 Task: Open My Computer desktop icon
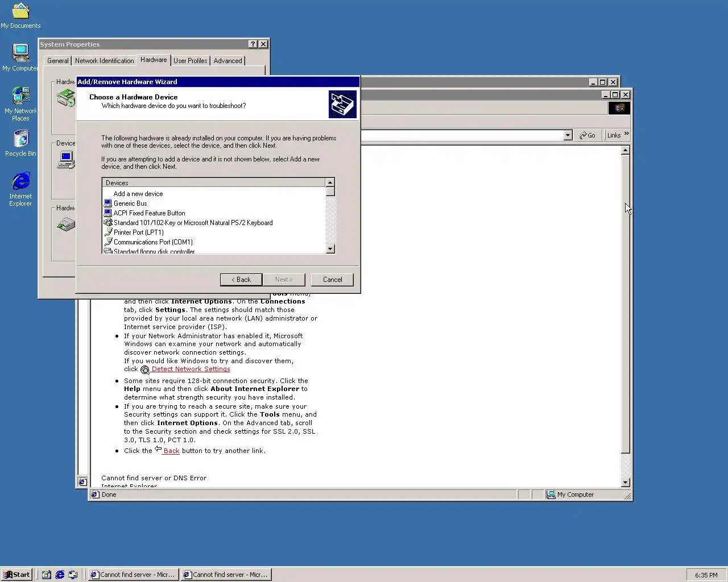pyautogui.click(x=20, y=57)
